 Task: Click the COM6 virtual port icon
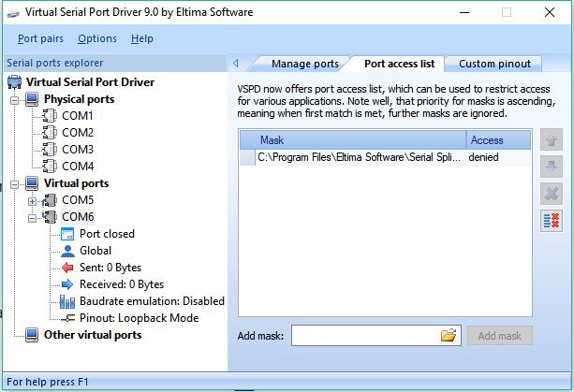point(50,217)
